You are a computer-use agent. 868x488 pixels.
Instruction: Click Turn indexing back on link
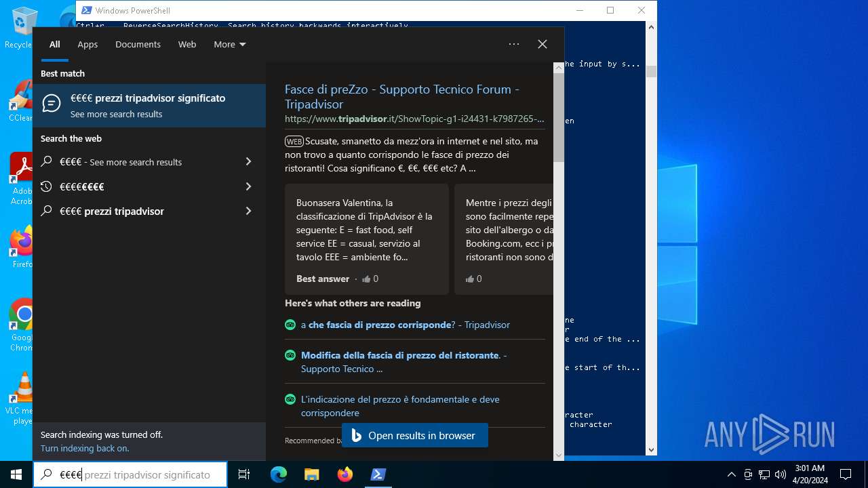click(x=85, y=448)
